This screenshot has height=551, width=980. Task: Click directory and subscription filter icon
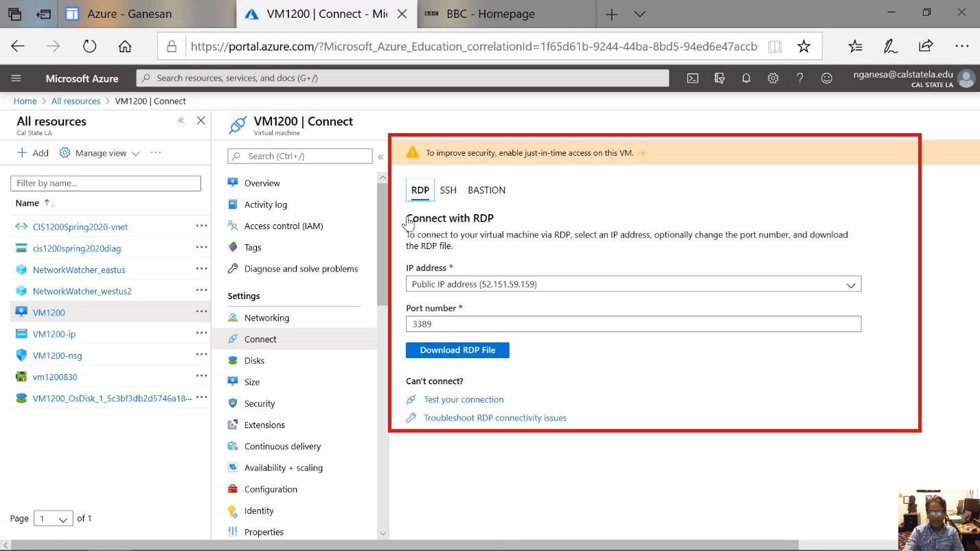coord(720,78)
